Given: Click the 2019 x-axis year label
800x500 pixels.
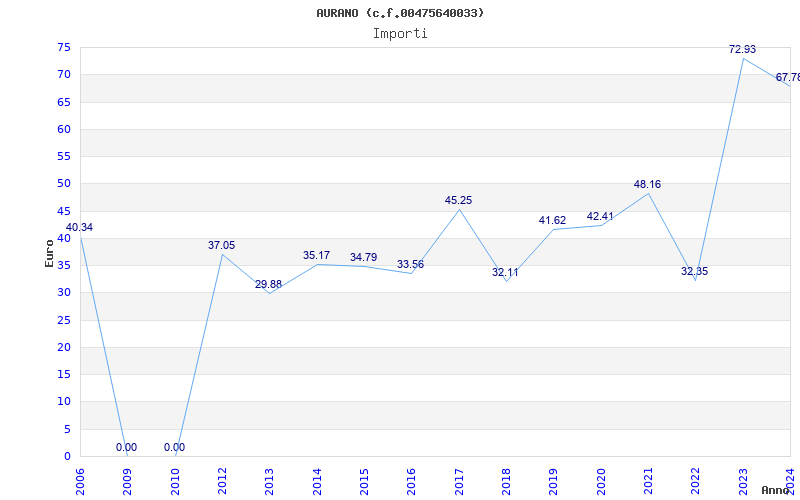Looking at the screenshot, I should 554,482.
